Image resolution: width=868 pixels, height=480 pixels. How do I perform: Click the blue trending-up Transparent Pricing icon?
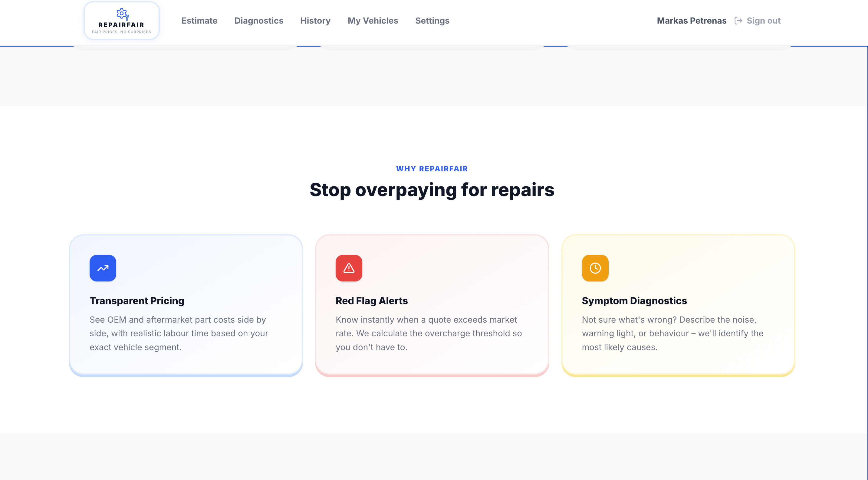103,268
